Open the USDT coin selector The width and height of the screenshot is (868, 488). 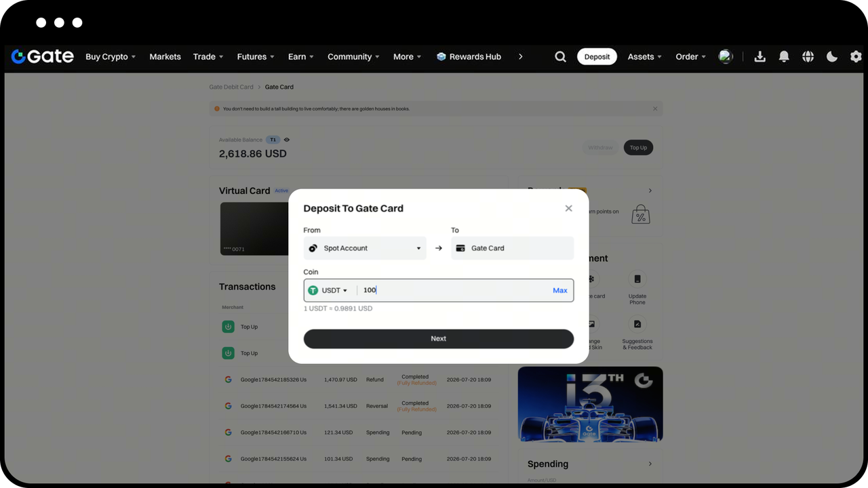[x=328, y=290]
